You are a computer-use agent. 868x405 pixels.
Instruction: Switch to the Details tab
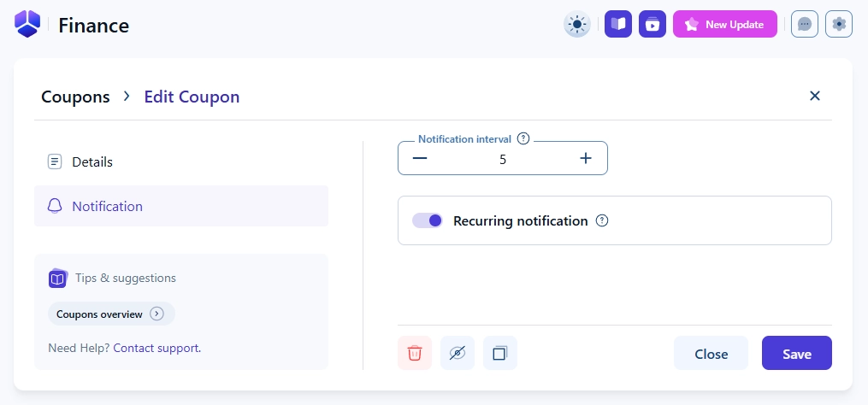pos(92,161)
